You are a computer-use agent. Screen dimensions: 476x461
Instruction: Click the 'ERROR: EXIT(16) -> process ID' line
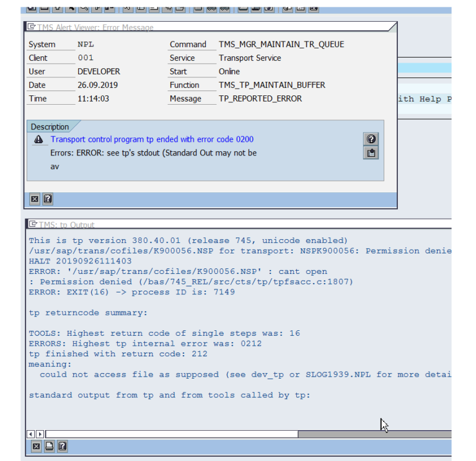[132, 292]
